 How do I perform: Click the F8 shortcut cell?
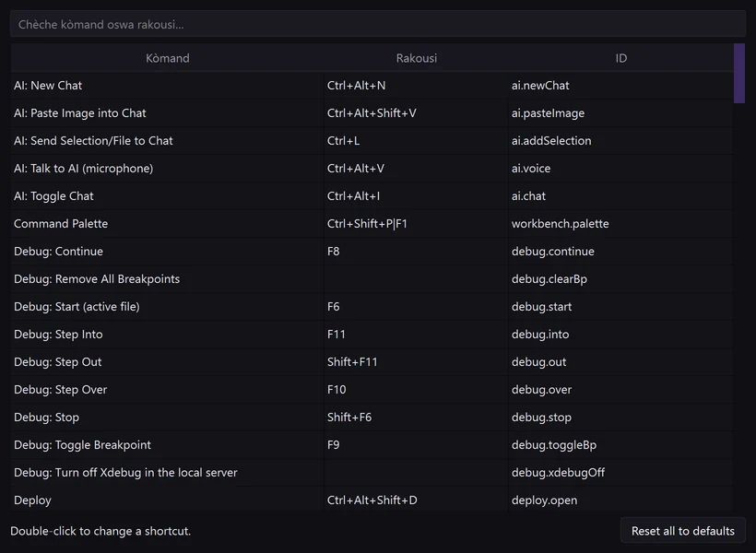click(x=416, y=252)
